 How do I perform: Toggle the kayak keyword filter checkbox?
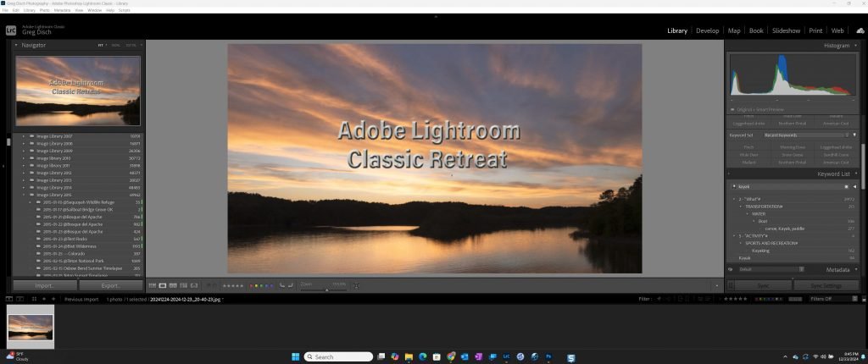click(x=847, y=186)
